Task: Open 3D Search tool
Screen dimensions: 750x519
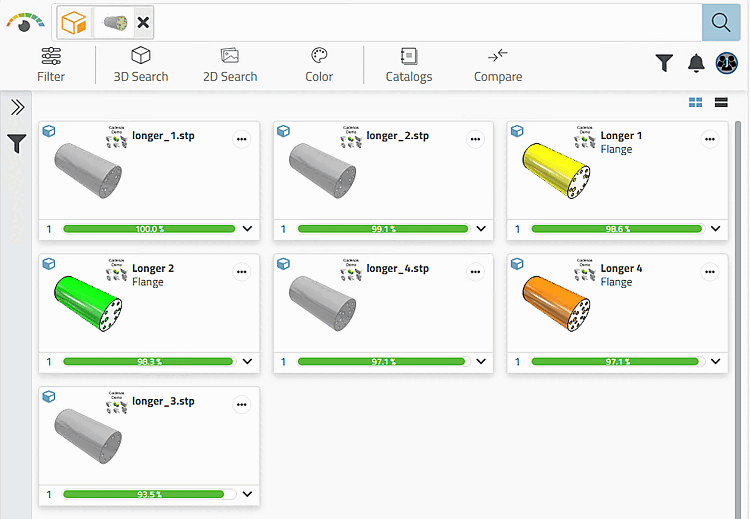Action: click(141, 65)
